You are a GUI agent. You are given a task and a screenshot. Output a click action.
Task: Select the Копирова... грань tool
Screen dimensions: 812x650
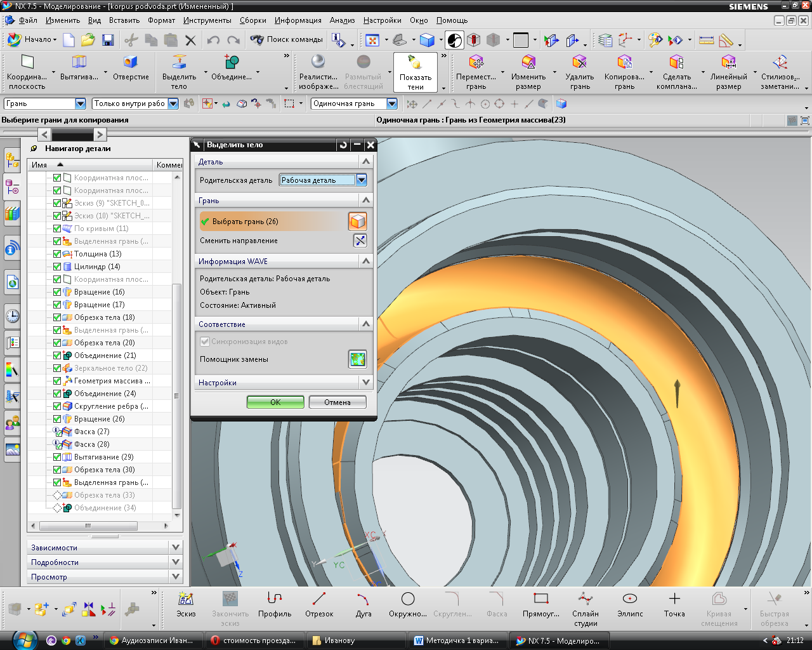(624, 71)
